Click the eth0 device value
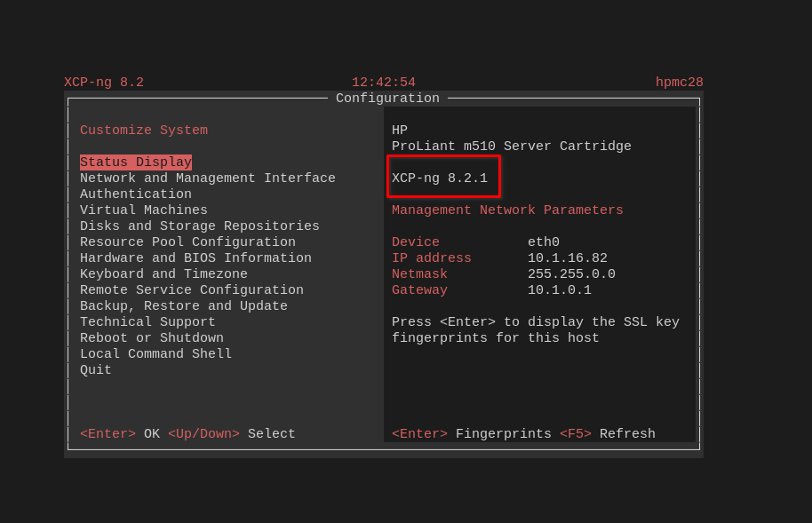 coord(543,242)
